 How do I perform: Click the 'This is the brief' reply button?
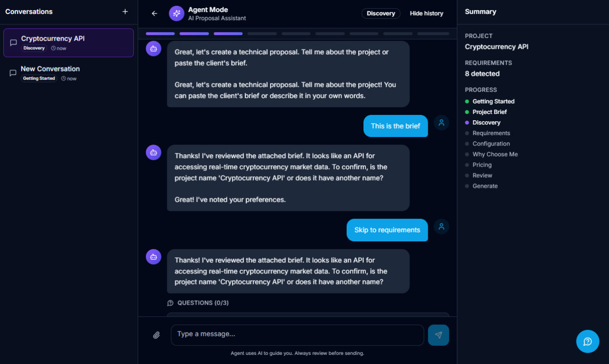click(396, 126)
